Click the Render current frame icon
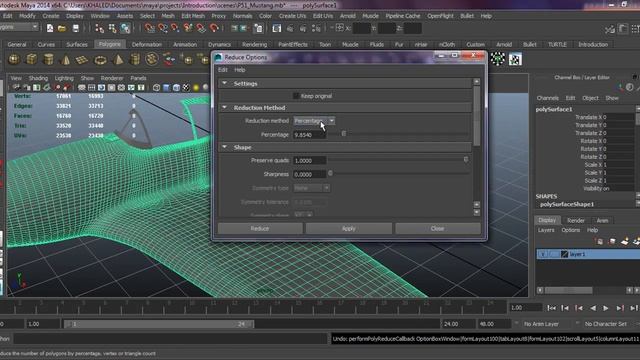This screenshot has height=360, width=640. (290, 28)
